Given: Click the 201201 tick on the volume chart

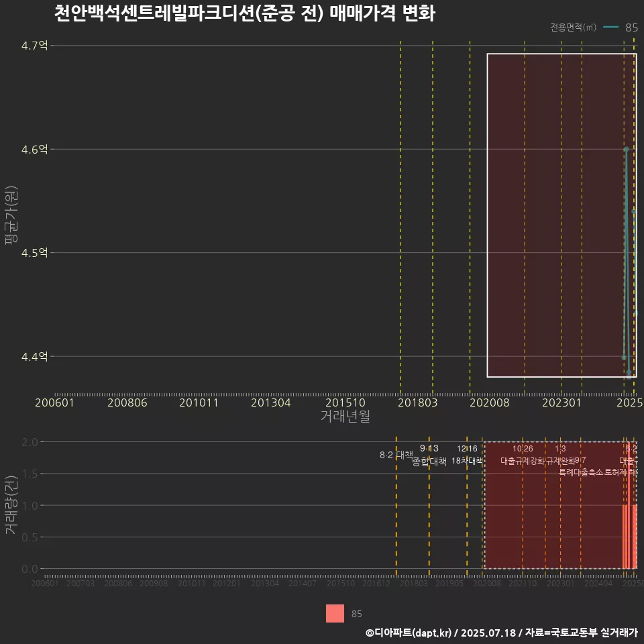Looking at the screenshot, I should [x=227, y=583].
